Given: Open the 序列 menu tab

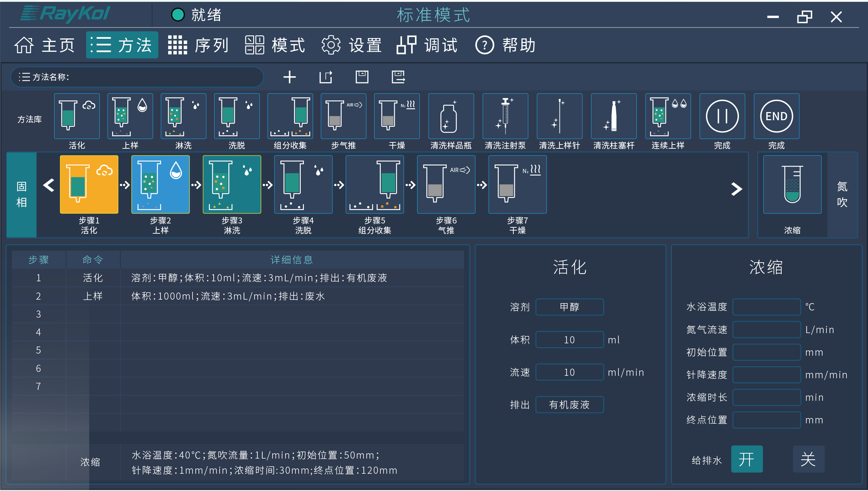Looking at the screenshot, I should pos(198,45).
